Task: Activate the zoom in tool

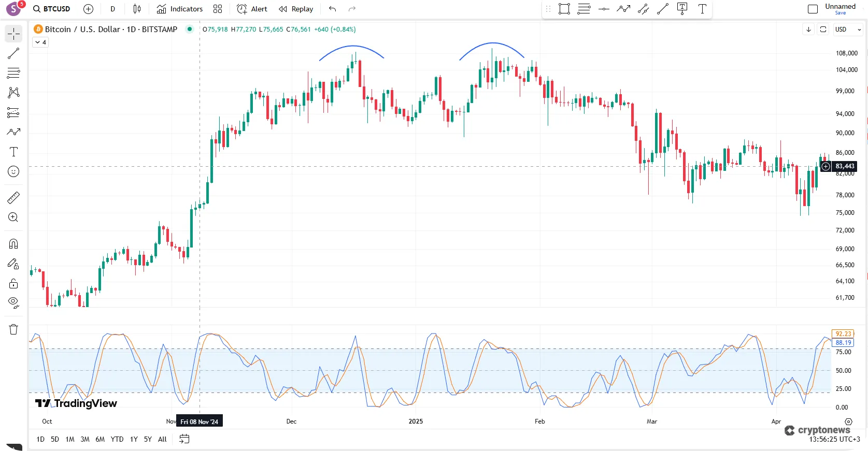Action: coord(13,217)
